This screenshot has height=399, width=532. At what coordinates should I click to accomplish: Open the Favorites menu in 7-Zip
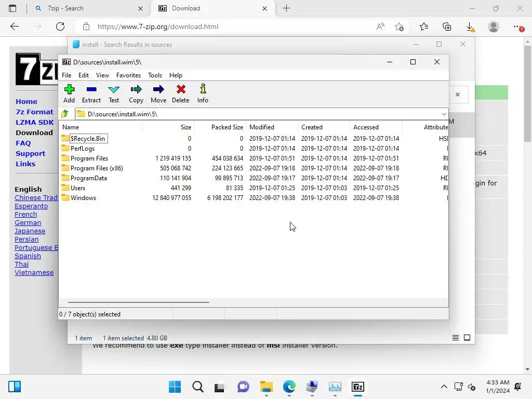point(129,75)
